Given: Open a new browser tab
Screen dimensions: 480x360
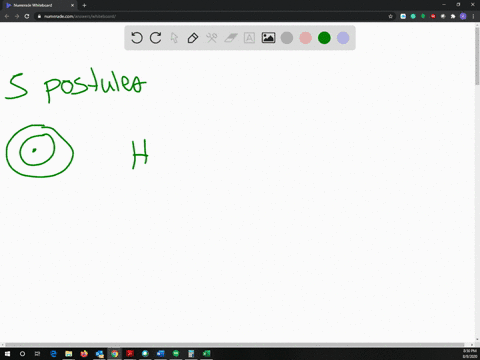Looking at the screenshot, I should click(x=84, y=5).
